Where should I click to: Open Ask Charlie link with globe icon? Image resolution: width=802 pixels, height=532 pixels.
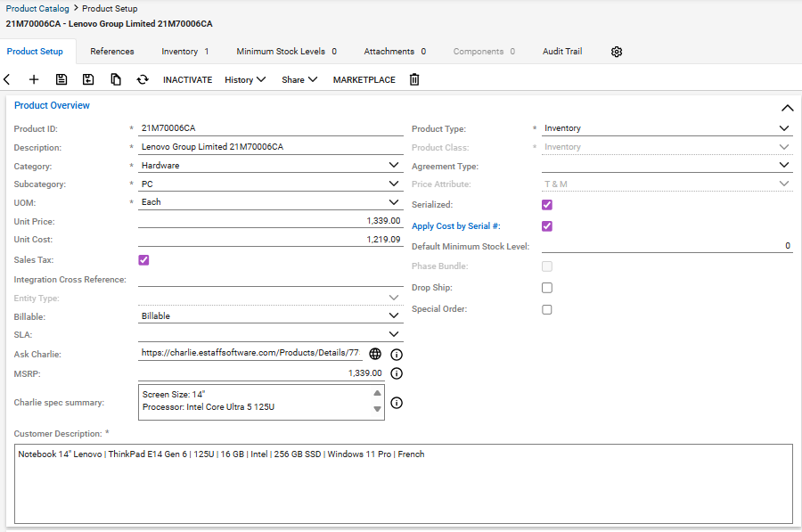pos(375,354)
